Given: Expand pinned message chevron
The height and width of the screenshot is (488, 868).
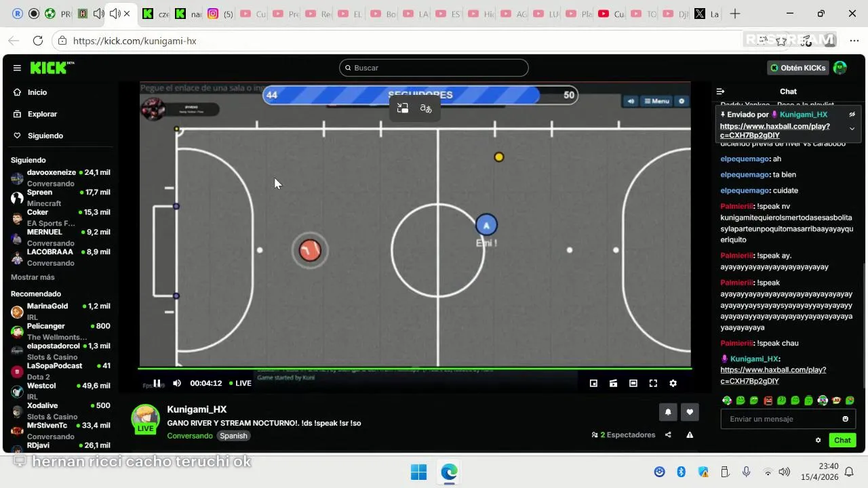Looking at the screenshot, I should coord(852,129).
